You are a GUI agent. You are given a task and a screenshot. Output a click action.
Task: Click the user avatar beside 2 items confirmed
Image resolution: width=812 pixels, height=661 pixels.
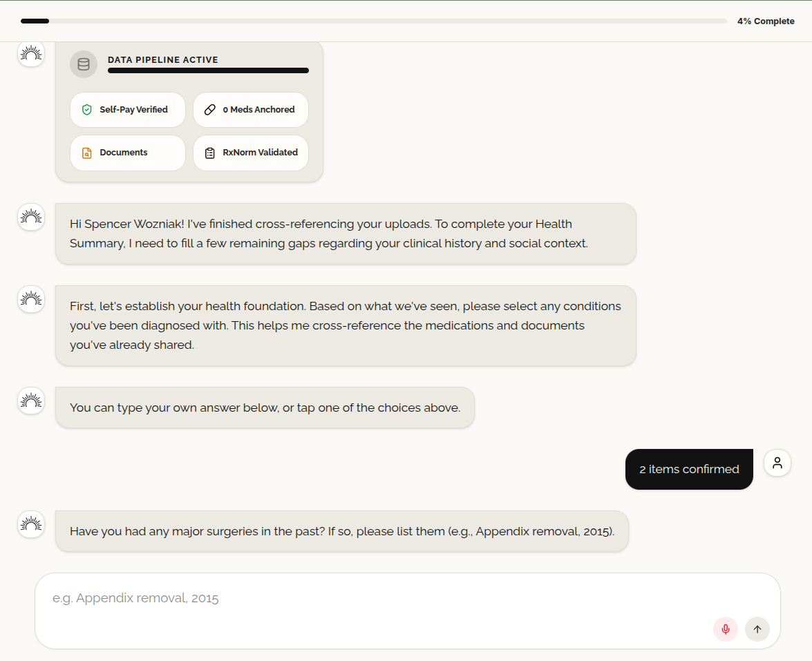[777, 462]
